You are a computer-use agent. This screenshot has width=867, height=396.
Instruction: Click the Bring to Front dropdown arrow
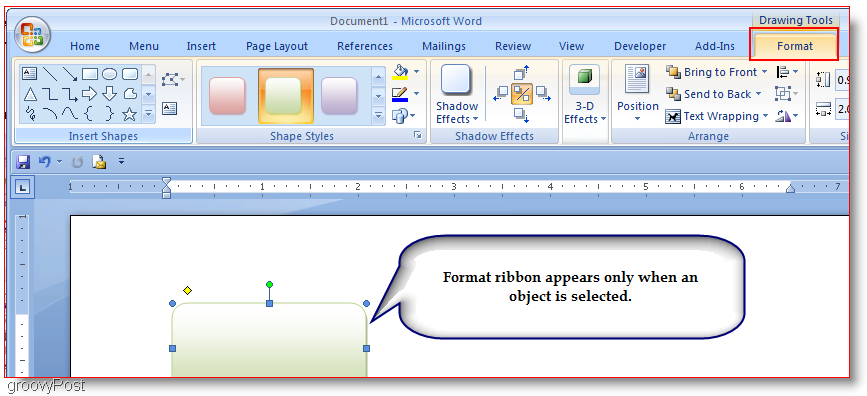764,72
